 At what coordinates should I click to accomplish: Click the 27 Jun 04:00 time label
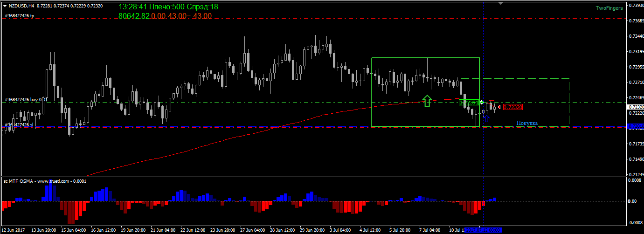click(x=253, y=230)
